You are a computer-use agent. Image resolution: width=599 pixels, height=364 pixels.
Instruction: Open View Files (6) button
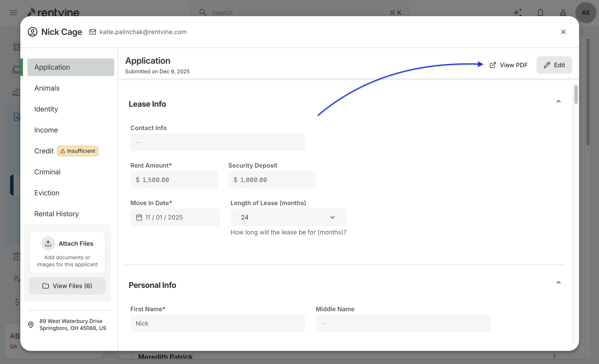pos(67,286)
